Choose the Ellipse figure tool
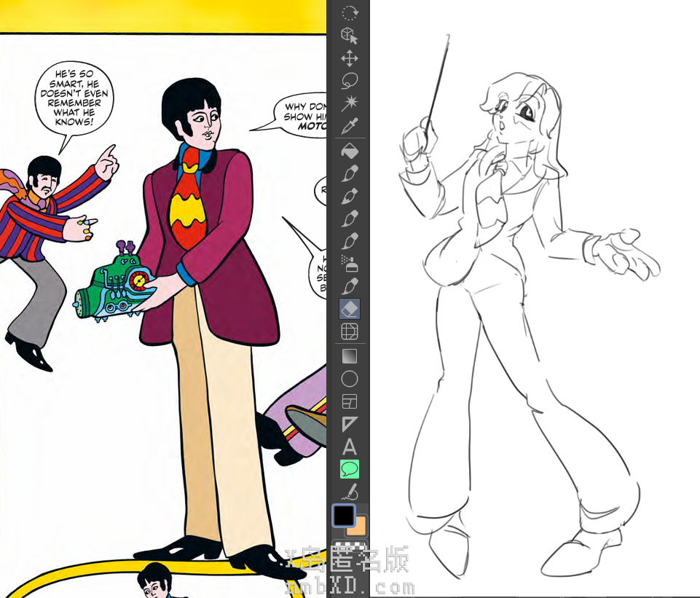700x598 pixels. 350,379
